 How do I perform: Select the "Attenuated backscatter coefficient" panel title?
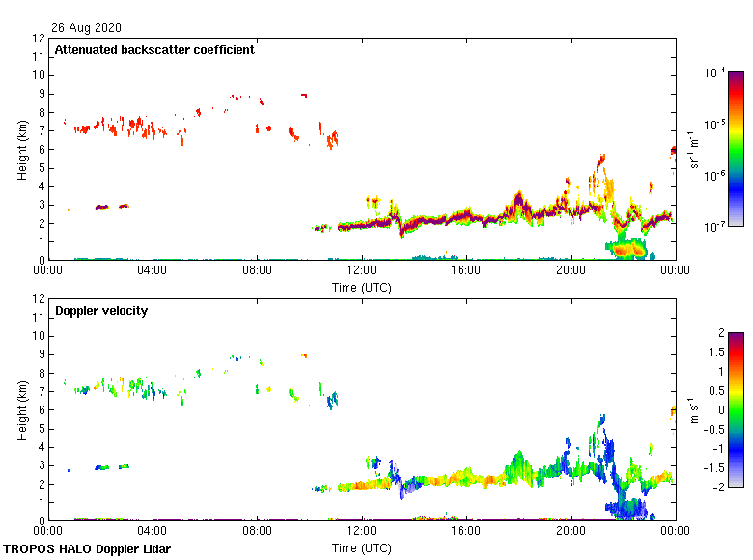coord(154,50)
